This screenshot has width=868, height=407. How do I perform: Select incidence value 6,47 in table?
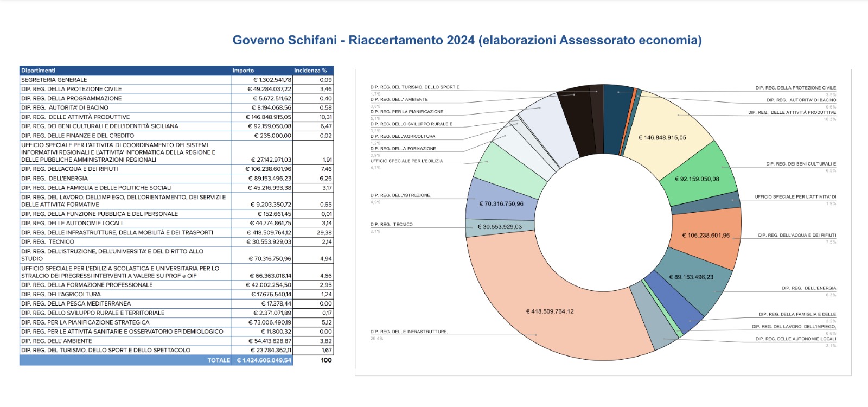pos(326,126)
